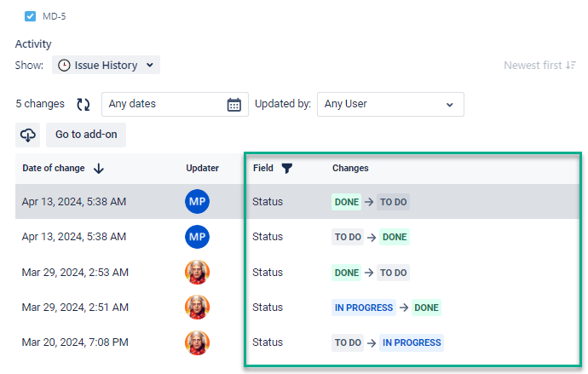This screenshot has height=374, width=588.
Task: Click the Go to add-on button
Action: 85,135
